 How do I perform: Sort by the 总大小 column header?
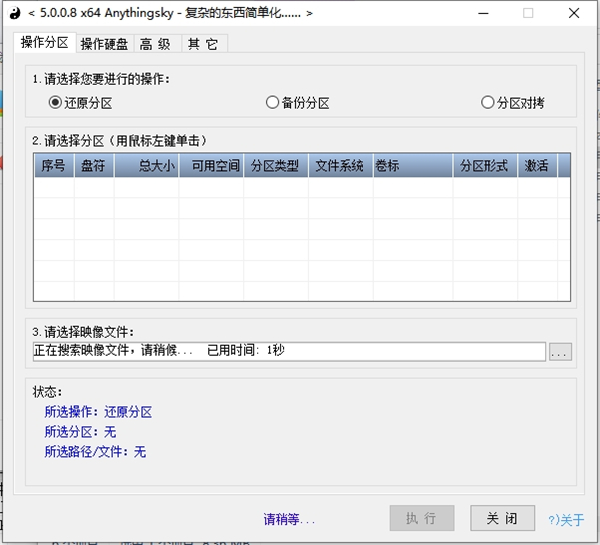147,166
